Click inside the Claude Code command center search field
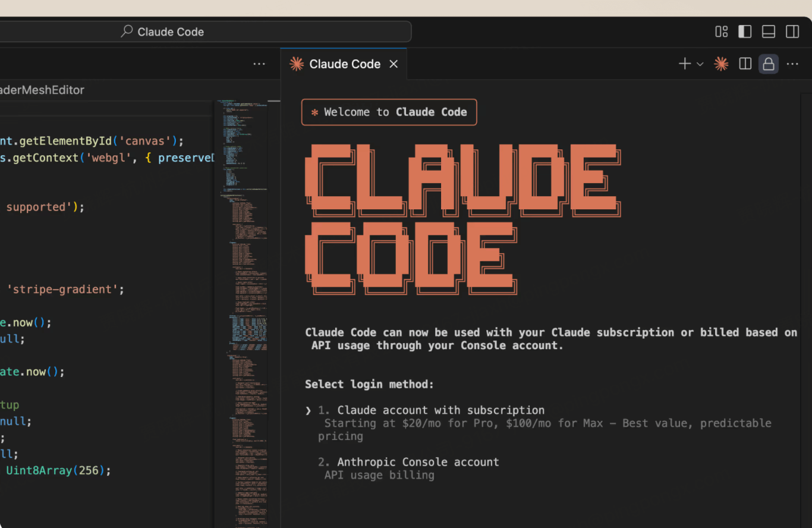Image resolution: width=812 pixels, height=528 pixels. [x=238, y=32]
